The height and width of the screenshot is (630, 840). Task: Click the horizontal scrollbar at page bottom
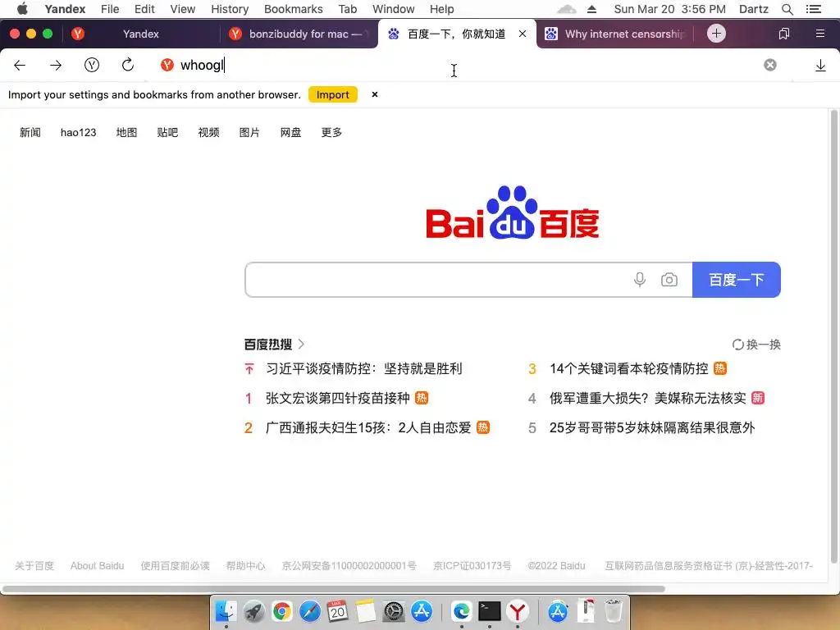[x=333, y=589]
